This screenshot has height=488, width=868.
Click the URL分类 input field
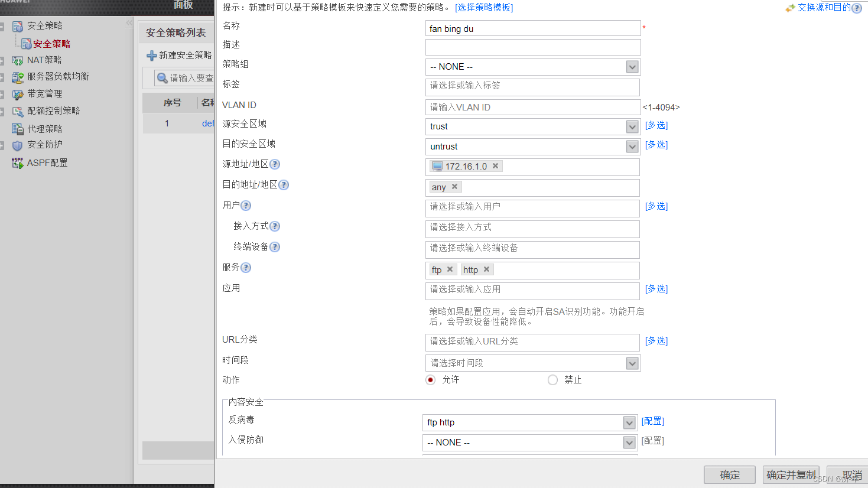coord(532,343)
